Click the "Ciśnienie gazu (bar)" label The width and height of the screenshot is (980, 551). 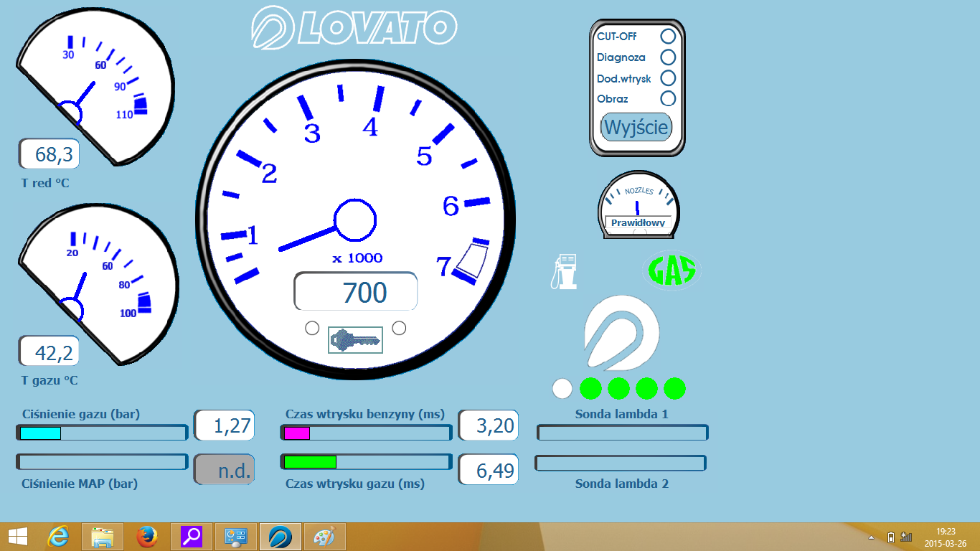pyautogui.click(x=81, y=414)
